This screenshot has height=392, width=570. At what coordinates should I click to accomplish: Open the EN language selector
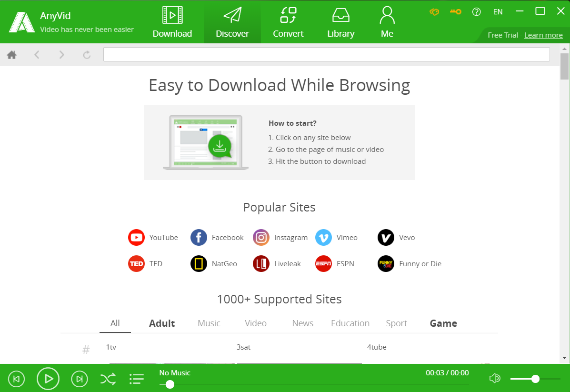click(498, 12)
